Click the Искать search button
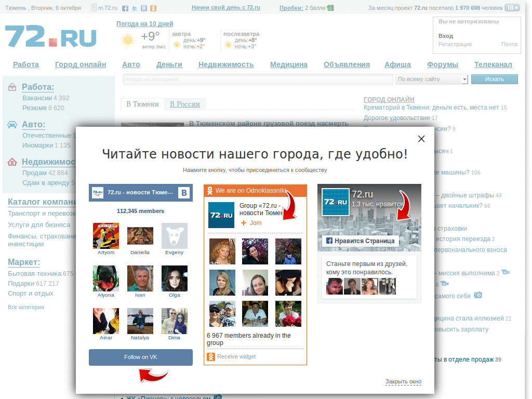532x399 pixels. click(x=495, y=79)
